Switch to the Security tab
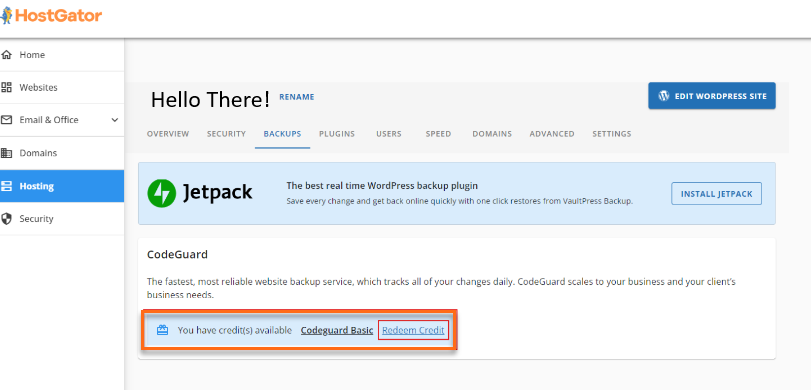Viewport: 811px width, 390px height. pyautogui.click(x=227, y=133)
